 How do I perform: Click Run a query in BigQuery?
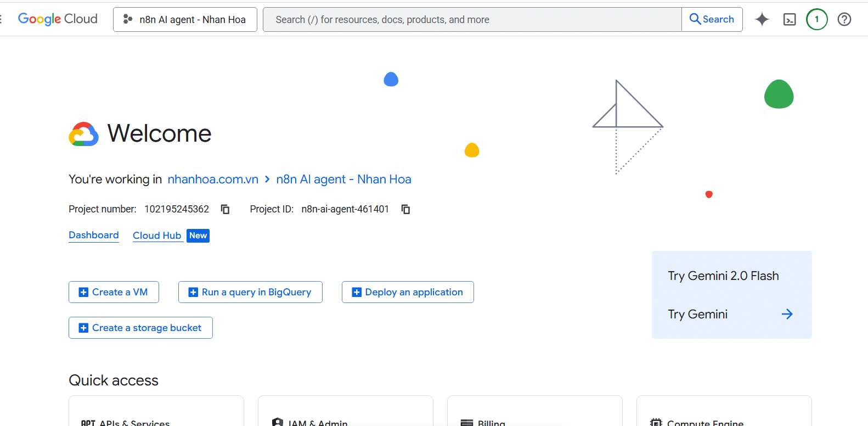(x=250, y=292)
